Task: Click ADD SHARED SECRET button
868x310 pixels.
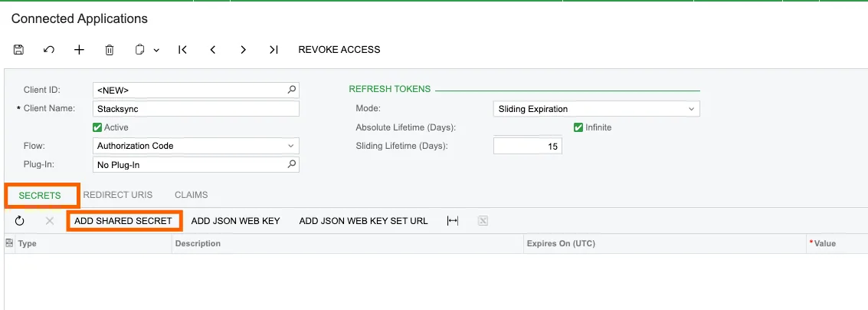Action: 123,221
